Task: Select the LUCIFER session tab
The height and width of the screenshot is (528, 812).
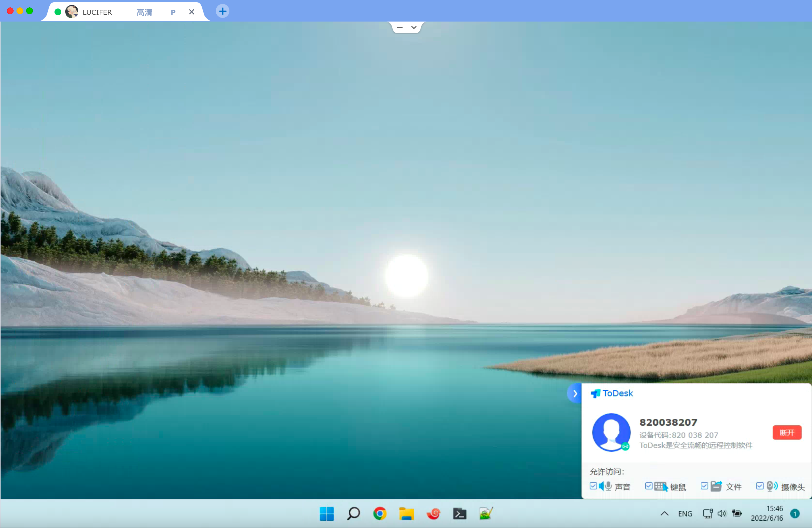Action: pyautogui.click(x=97, y=12)
